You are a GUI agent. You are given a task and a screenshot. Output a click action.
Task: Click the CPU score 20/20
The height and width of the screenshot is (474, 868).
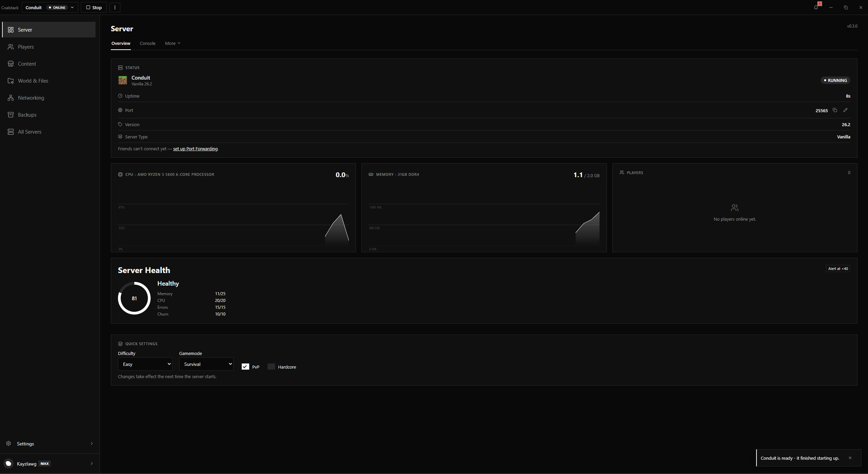click(x=220, y=300)
